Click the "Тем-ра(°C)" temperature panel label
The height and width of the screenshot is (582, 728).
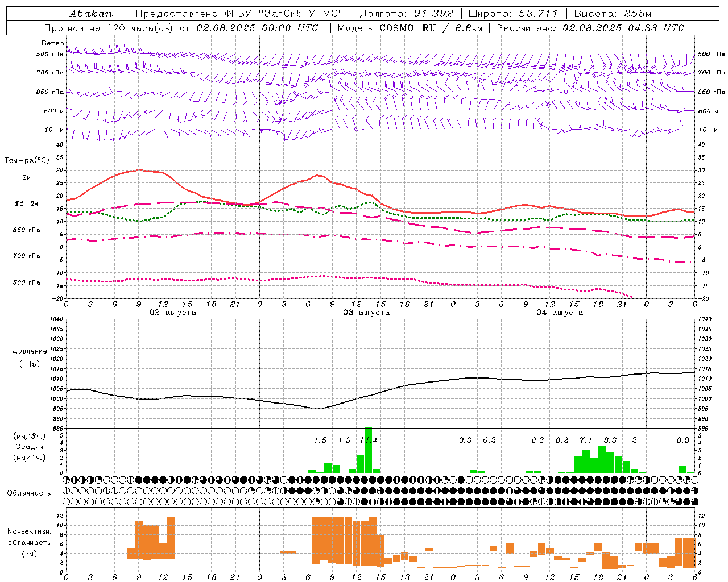(x=26, y=161)
